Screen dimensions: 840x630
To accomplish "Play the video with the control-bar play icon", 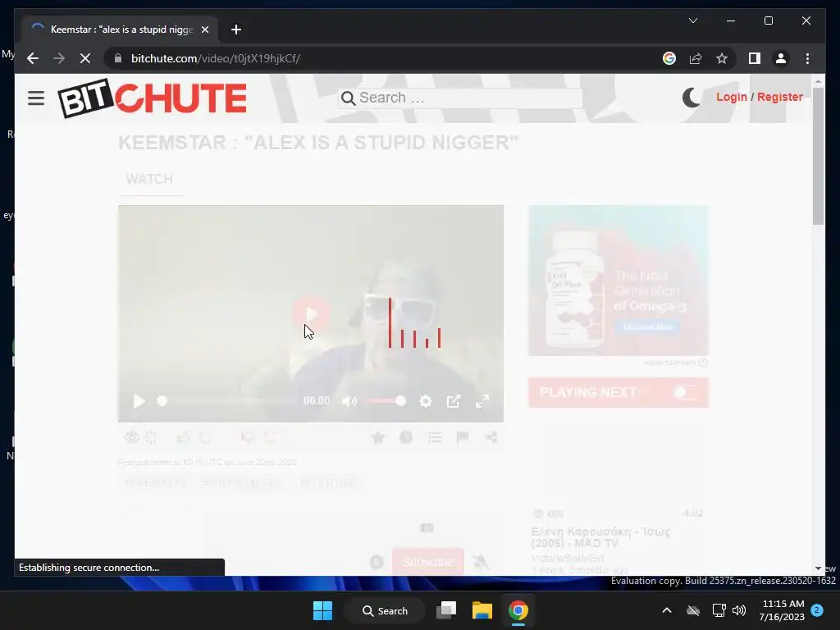I will [x=139, y=401].
